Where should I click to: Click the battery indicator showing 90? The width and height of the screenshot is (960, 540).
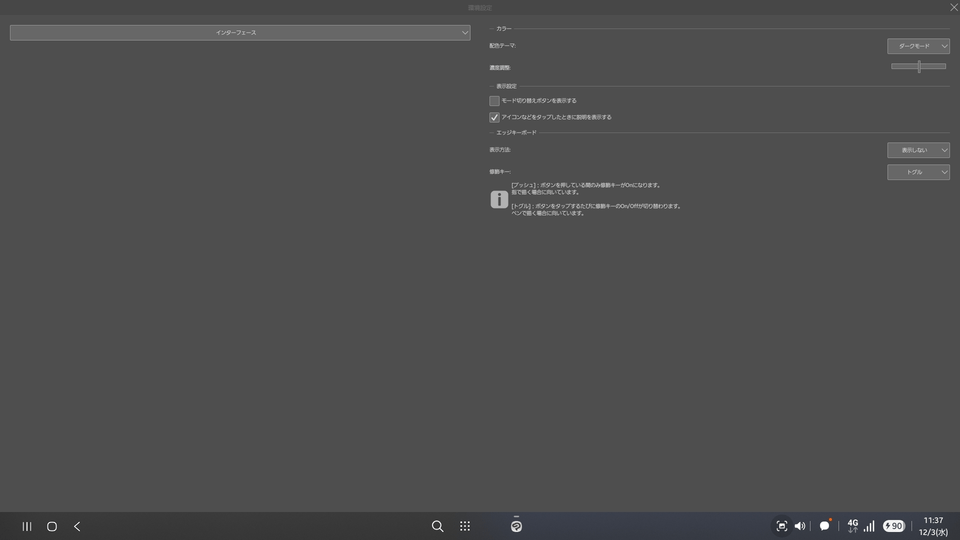(x=893, y=526)
